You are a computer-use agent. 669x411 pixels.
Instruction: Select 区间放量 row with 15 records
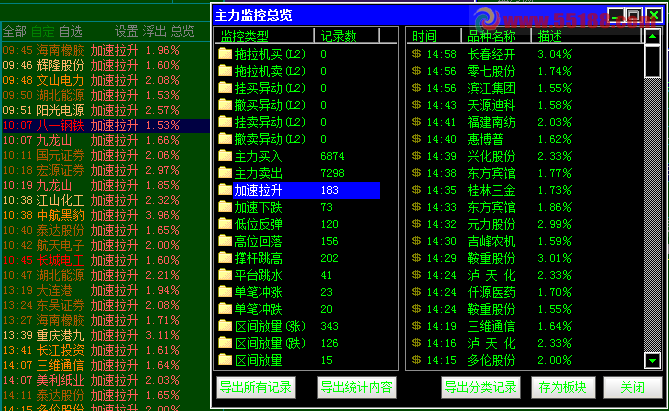point(299,360)
